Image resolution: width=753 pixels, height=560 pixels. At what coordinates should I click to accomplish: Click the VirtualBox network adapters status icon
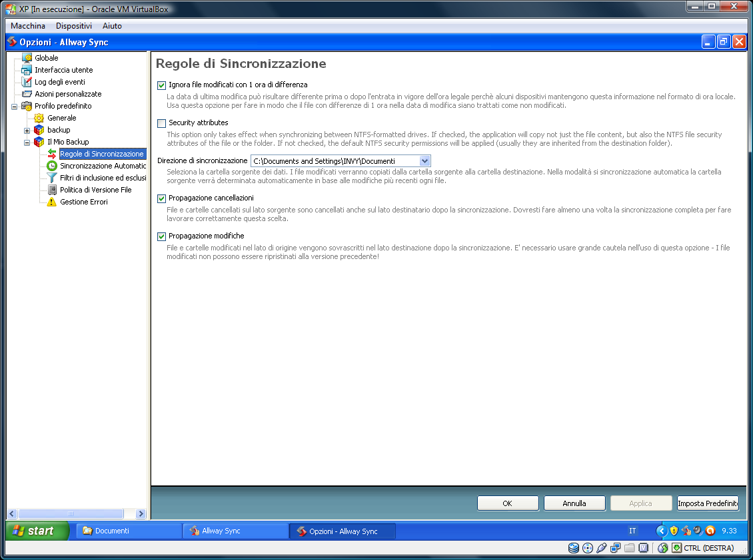pyautogui.click(x=615, y=548)
